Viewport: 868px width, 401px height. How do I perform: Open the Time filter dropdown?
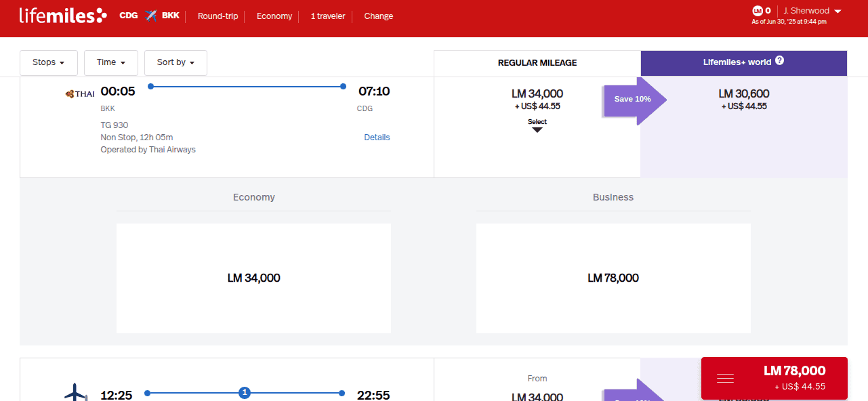click(110, 62)
